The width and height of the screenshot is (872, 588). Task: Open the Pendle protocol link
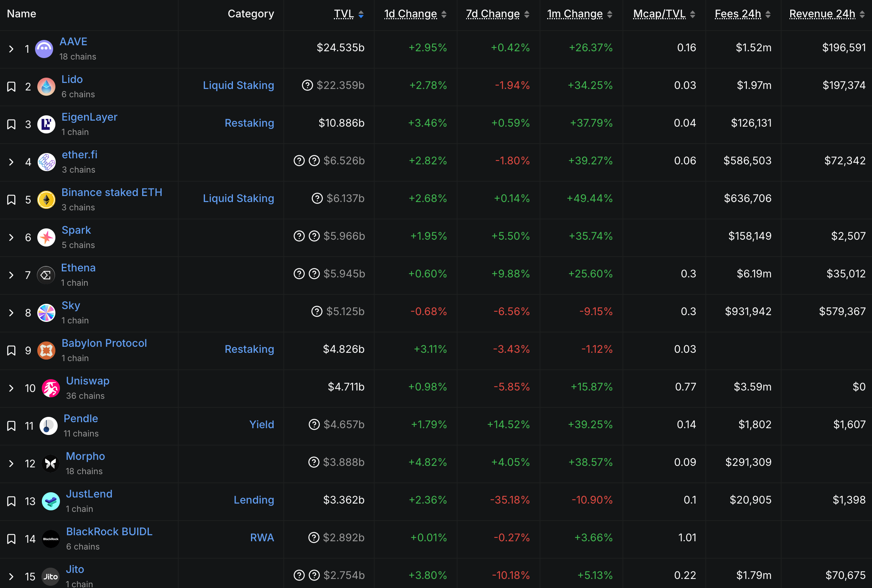(81, 418)
